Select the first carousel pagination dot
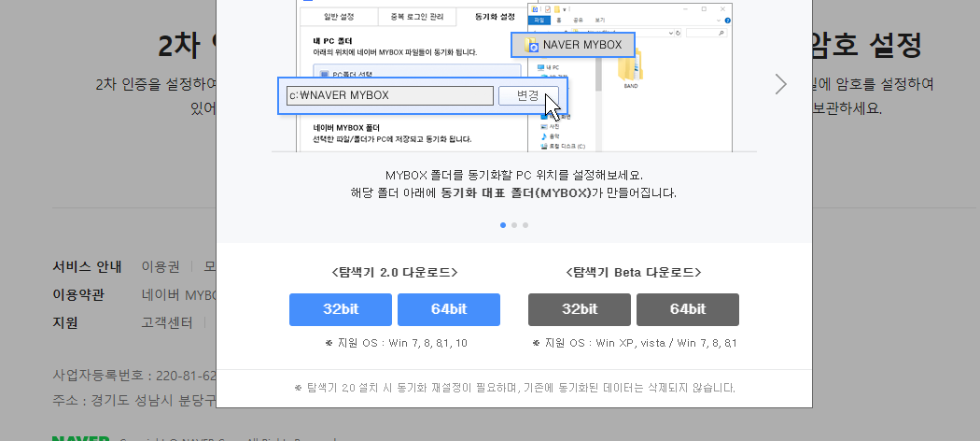This screenshot has height=441, width=980. [503, 225]
